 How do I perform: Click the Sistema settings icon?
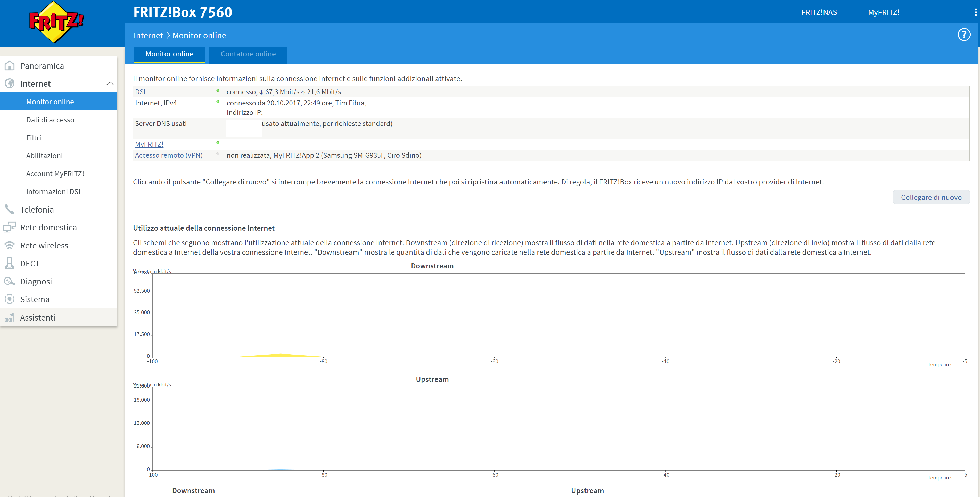tap(10, 299)
